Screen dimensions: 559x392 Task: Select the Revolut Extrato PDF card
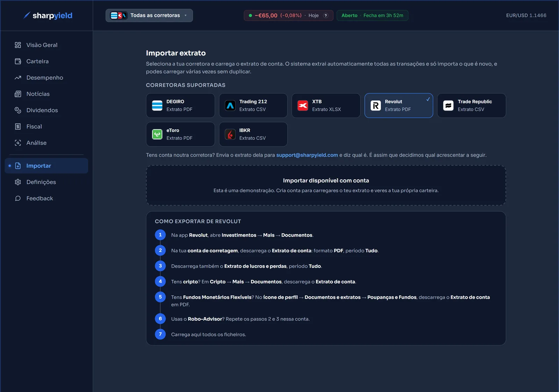(399, 106)
